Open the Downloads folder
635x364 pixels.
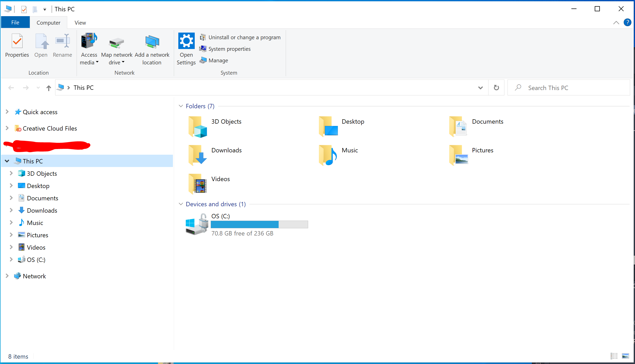226,150
